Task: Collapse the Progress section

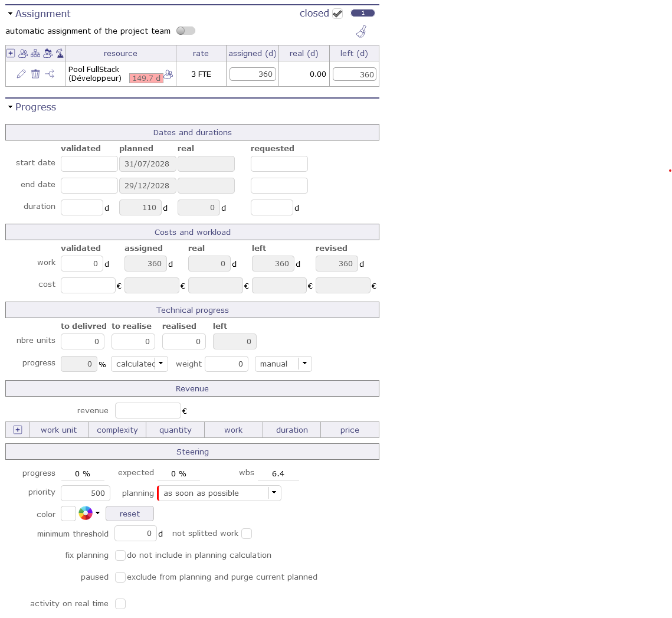Action: pyautogui.click(x=10, y=107)
